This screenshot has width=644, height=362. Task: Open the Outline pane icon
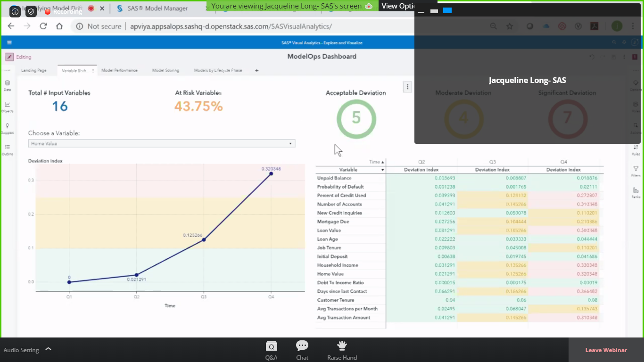click(7, 149)
